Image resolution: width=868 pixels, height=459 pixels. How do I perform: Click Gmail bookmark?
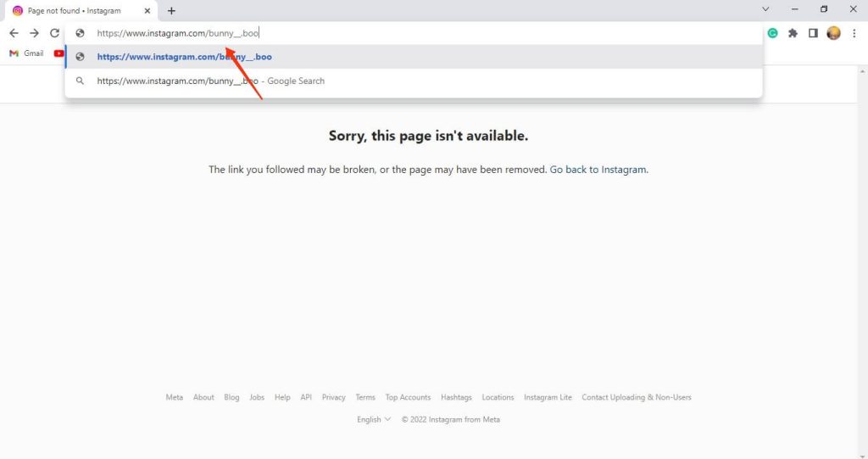coord(26,53)
